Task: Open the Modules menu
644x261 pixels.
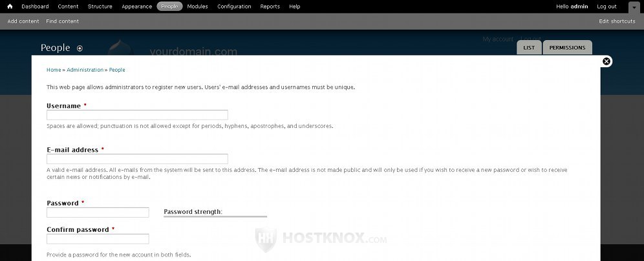Action: click(x=198, y=6)
